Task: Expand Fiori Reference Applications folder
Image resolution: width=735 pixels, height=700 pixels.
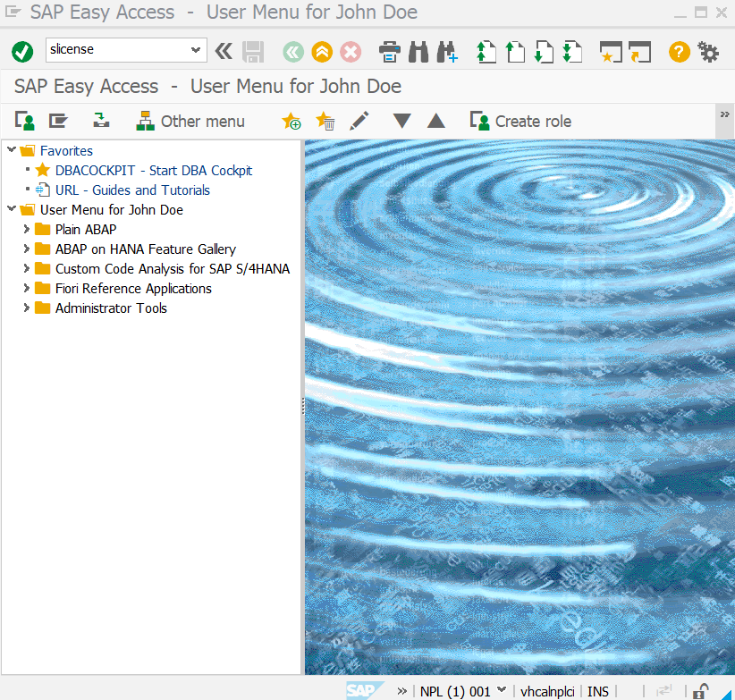Action: [27, 288]
